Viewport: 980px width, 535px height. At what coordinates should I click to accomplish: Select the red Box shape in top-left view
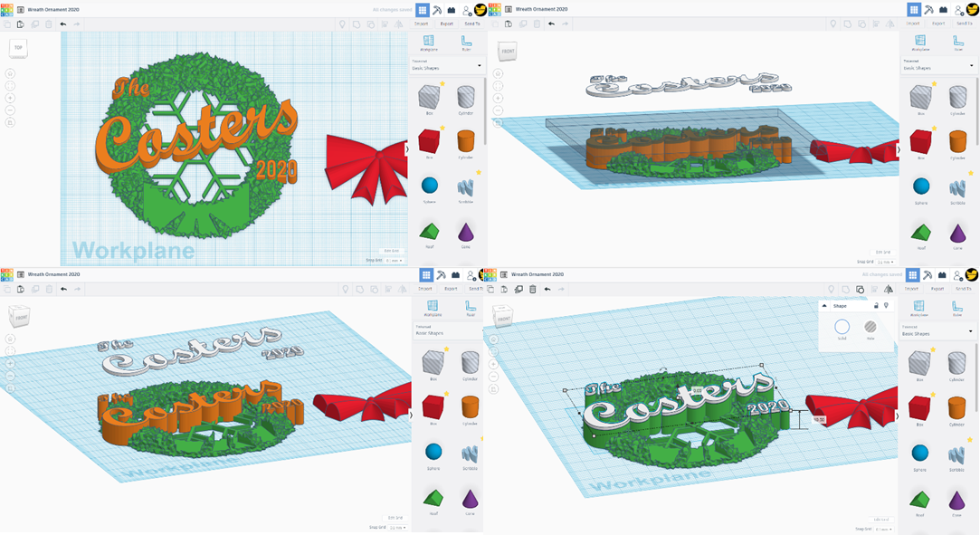point(430,141)
